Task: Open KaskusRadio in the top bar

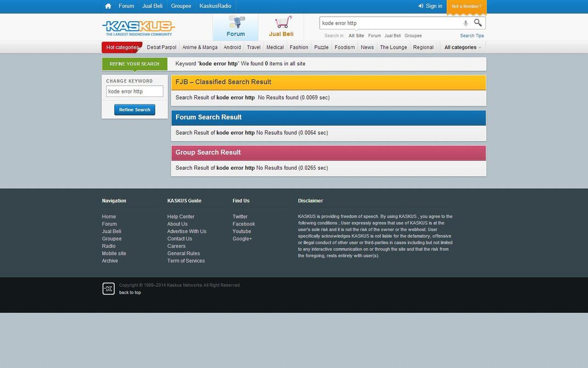Action: [215, 6]
